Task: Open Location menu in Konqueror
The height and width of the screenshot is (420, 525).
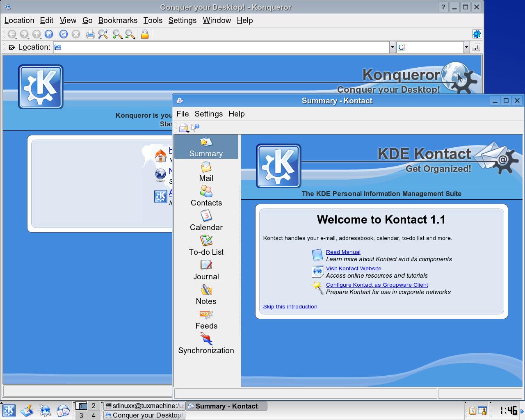Action: coord(19,20)
